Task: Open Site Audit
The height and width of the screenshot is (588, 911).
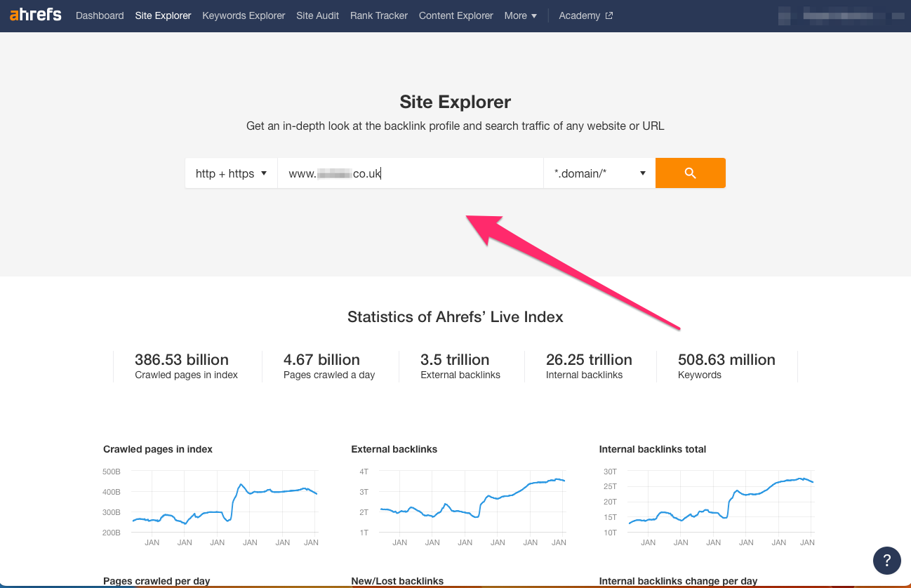Action: tap(317, 15)
